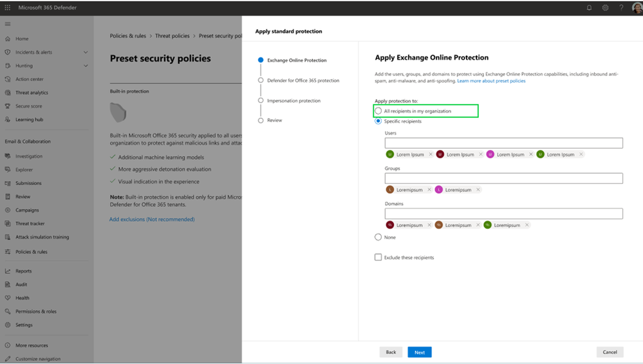Go to the Review step

coord(274,120)
